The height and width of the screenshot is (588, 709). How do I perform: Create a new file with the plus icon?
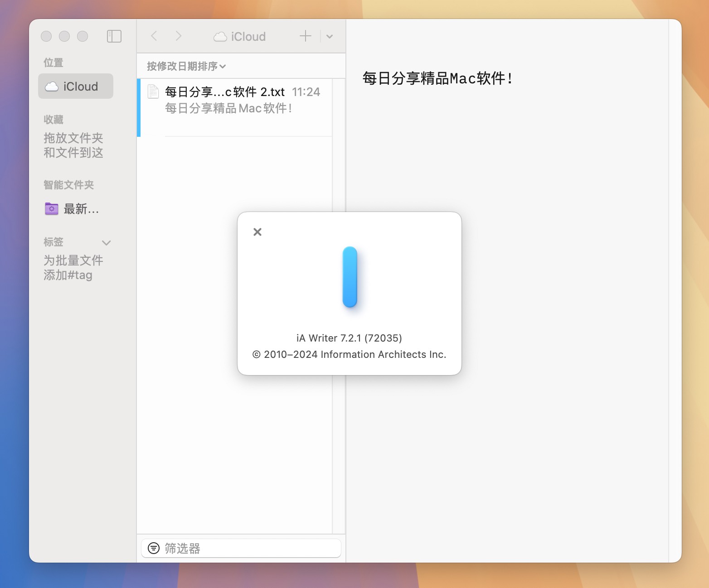pos(306,36)
